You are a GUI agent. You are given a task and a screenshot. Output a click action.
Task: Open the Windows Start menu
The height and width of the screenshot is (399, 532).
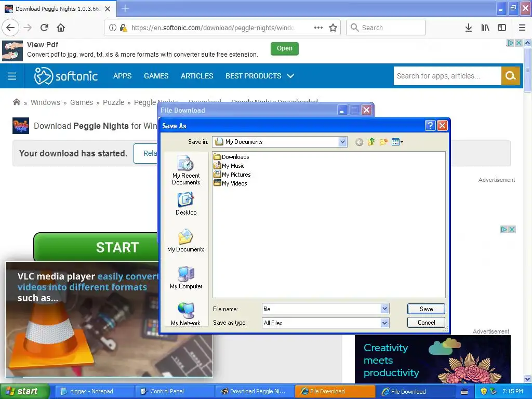(x=24, y=391)
